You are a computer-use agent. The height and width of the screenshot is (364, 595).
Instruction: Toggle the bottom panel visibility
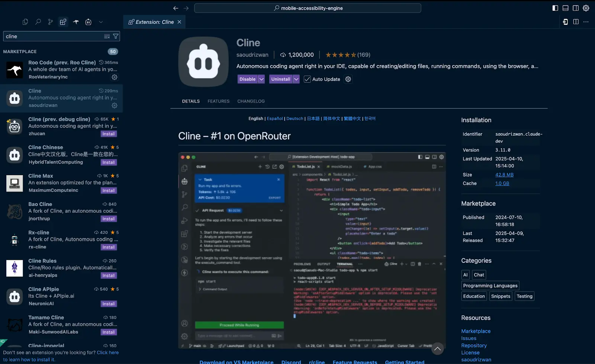click(x=566, y=8)
